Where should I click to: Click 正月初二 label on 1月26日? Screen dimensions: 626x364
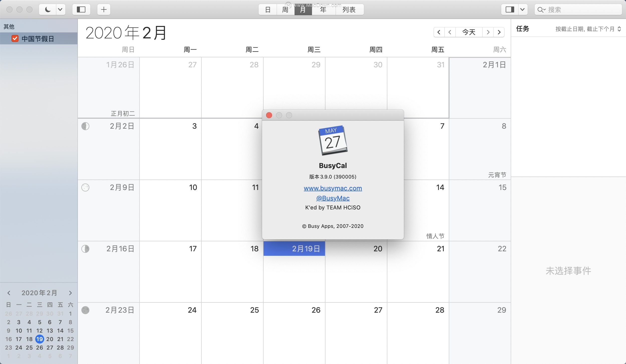[123, 113]
